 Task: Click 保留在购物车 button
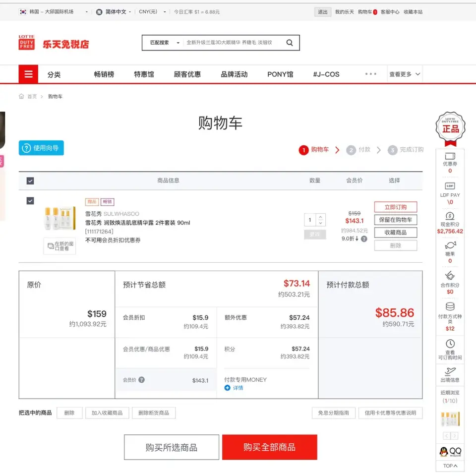tap(396, 220)
